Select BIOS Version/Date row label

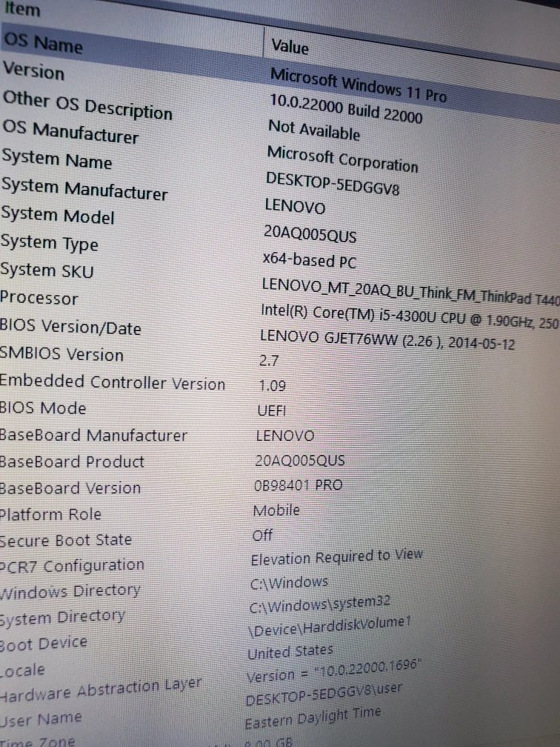click(70, 327)
